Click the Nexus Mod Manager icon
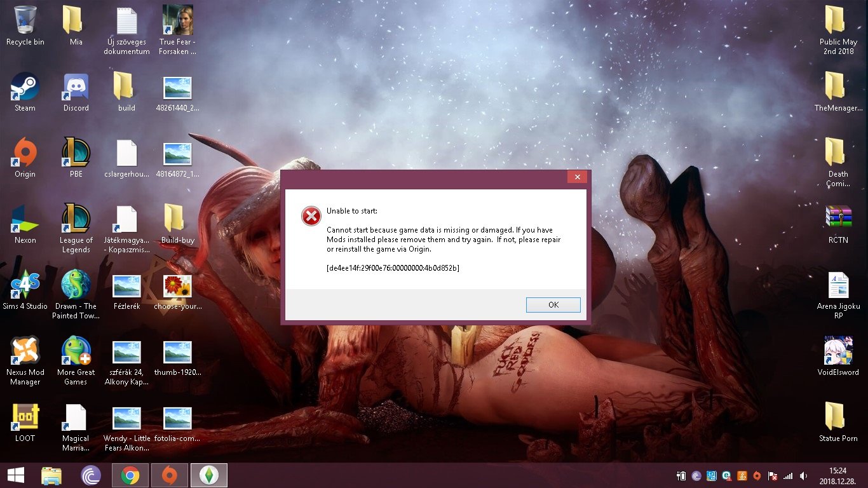The width and height of the screenshot is (868, 488). (x=25, y=361)
